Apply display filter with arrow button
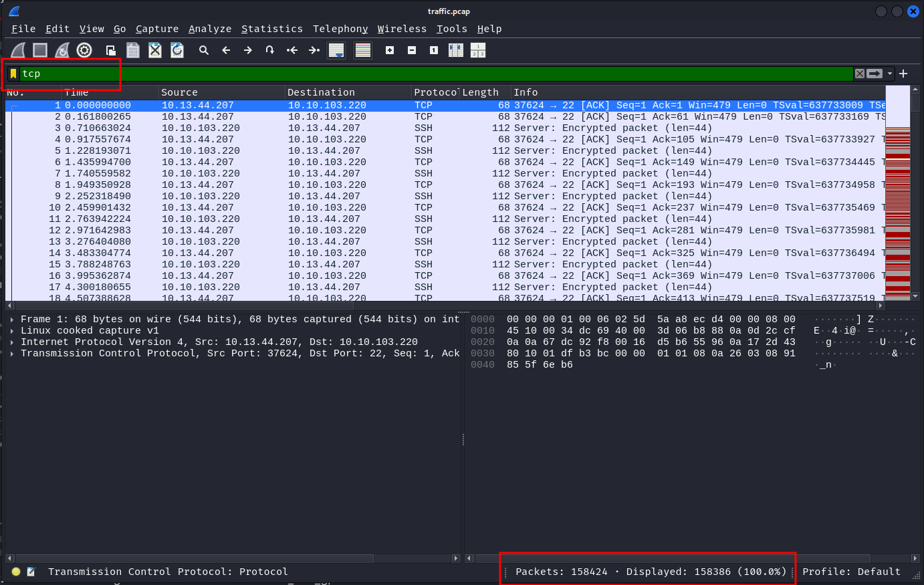Image resolution: width=924 pixels, height=585 pixels. tap(875, 74)
